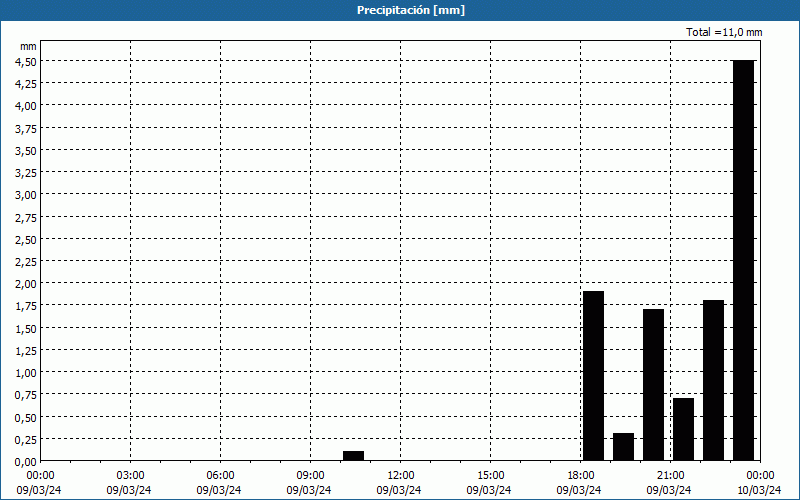Image resolution: width=800 pixels, height=500 pixels.
Task: Click the '12:00' time axis label
Action: pos(401,476)
